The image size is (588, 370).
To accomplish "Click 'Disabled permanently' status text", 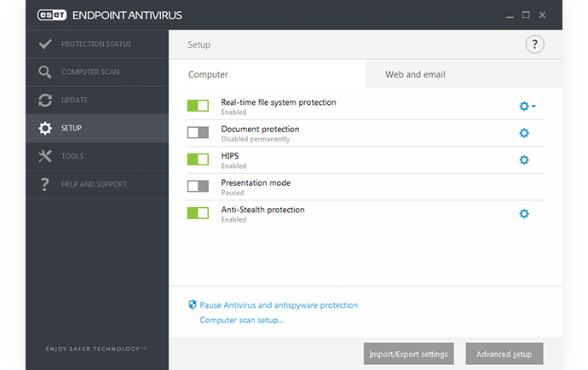I will [256, 139].
